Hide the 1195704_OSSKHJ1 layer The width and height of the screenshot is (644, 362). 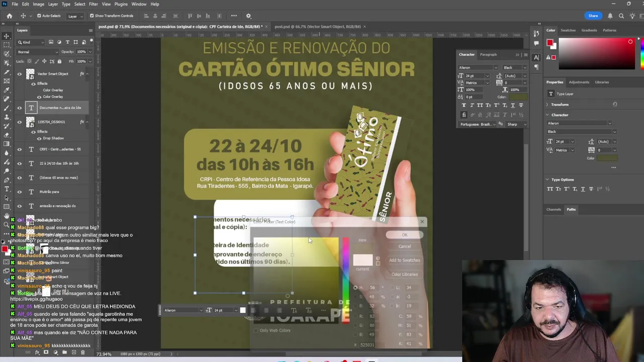point(20,122)
